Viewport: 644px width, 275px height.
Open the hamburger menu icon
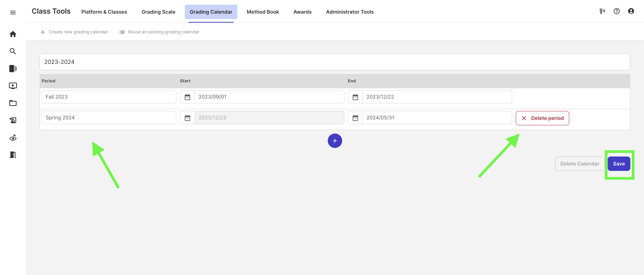point(13,13)
